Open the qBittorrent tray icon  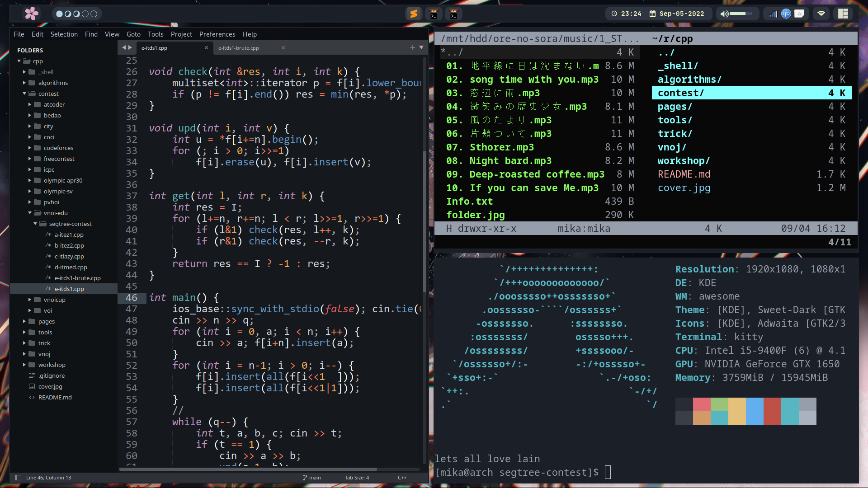click(786, 14)
